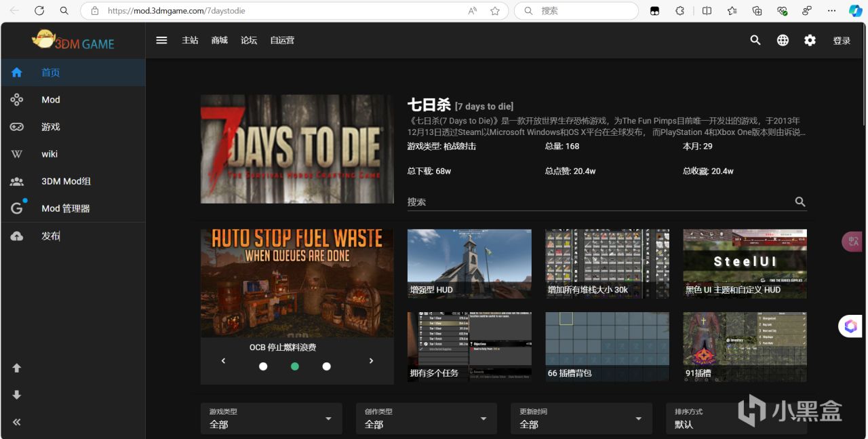Add this page to favorites with the star icon

(495, 11)
